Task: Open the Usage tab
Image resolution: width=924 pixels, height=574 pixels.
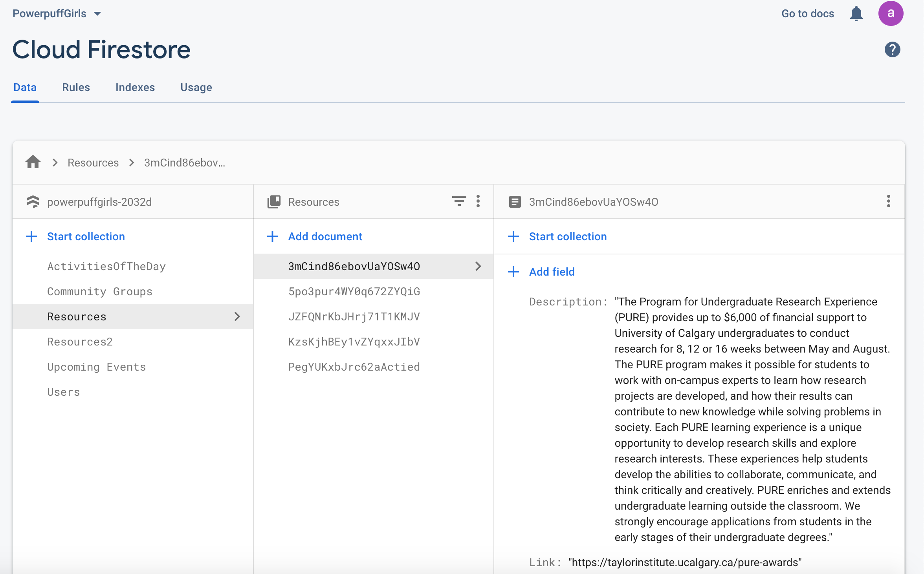Action: [196, 87]
